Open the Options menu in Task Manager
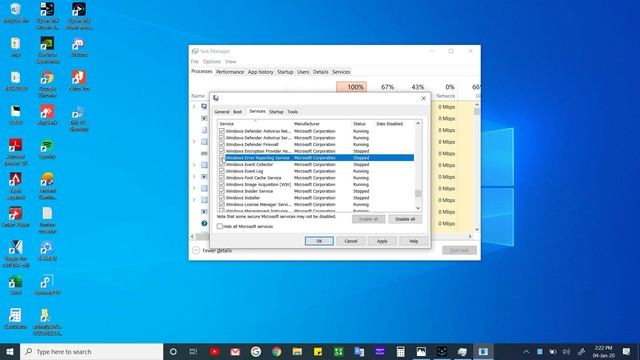This screenshot has height=360, width=640. 211,61
